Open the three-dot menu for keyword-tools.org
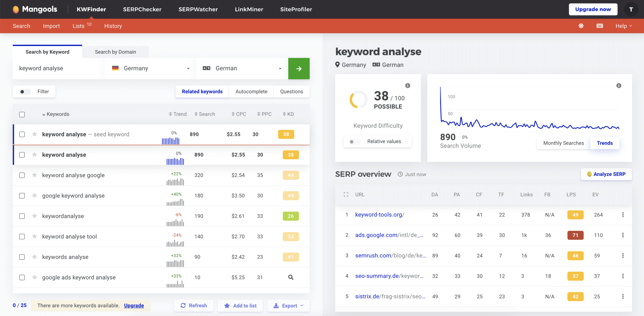 pos(623,215)
